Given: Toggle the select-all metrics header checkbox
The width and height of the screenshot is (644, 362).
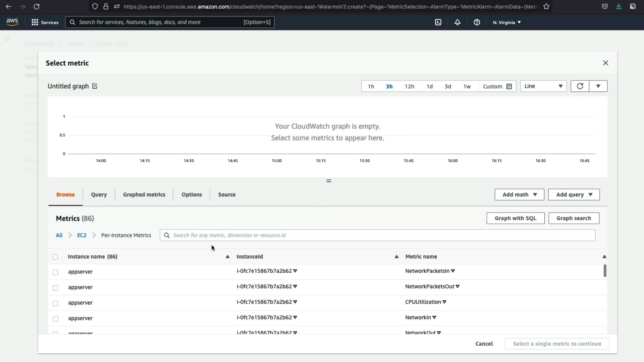Looking at the screenshot, I should [x=55, y=257].
